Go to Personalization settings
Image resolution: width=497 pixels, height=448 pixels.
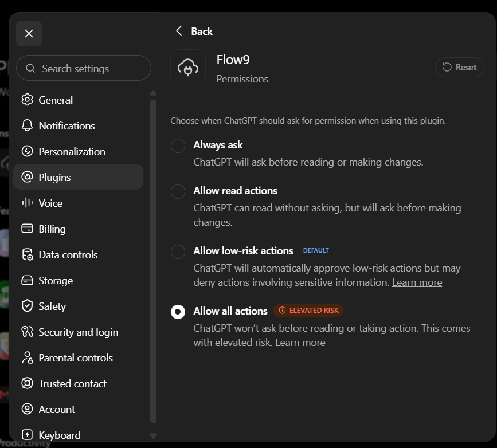(79, 151)
